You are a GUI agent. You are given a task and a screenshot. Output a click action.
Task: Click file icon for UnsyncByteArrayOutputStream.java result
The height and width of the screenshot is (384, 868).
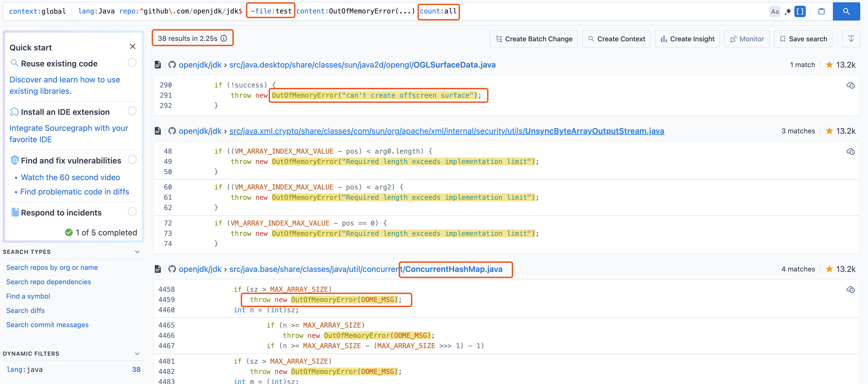pos(158,131)
